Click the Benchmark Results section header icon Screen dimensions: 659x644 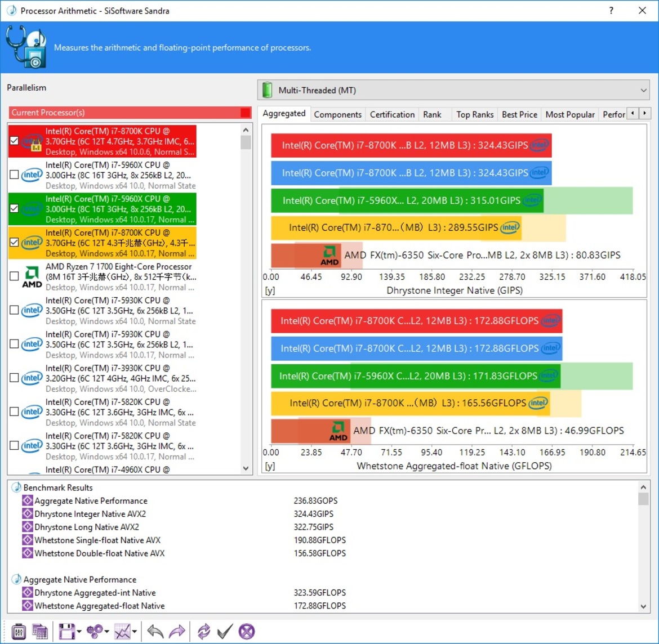16,488
